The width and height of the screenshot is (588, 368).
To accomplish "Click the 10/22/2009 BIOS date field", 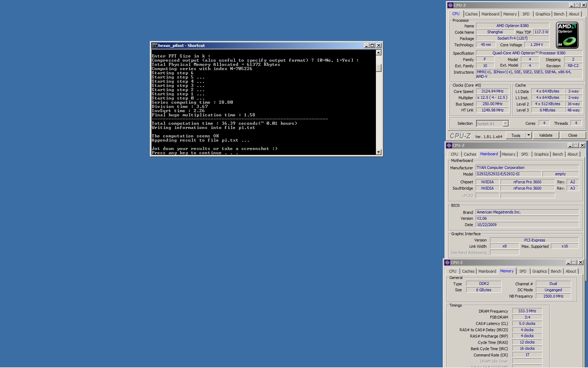I will (527, 225).
